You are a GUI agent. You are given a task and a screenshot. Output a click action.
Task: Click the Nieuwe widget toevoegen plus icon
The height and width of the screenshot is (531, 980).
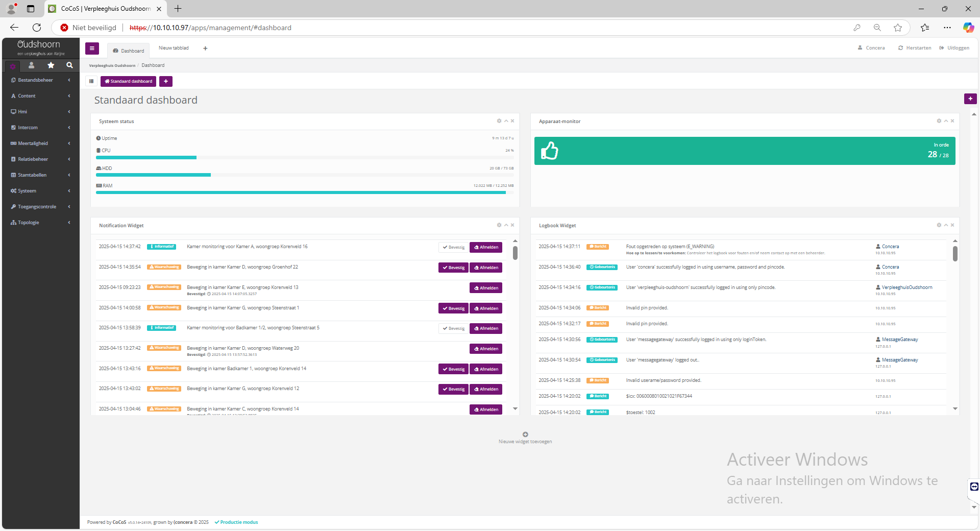coord(525,435)
